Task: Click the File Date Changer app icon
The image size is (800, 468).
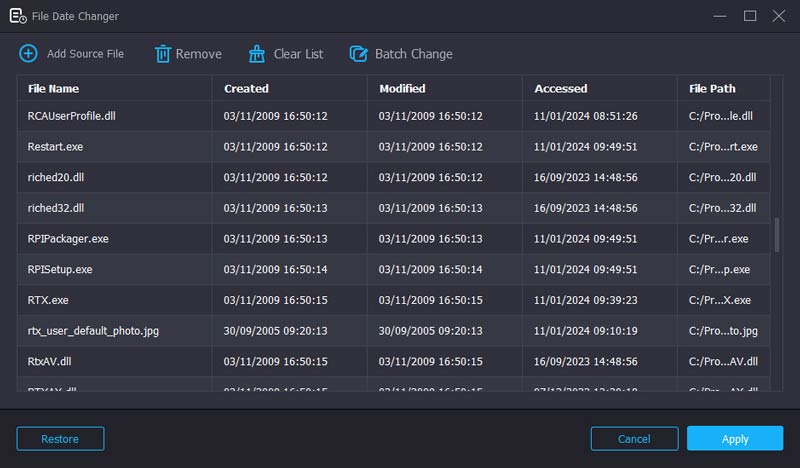Action: (18, 16)
